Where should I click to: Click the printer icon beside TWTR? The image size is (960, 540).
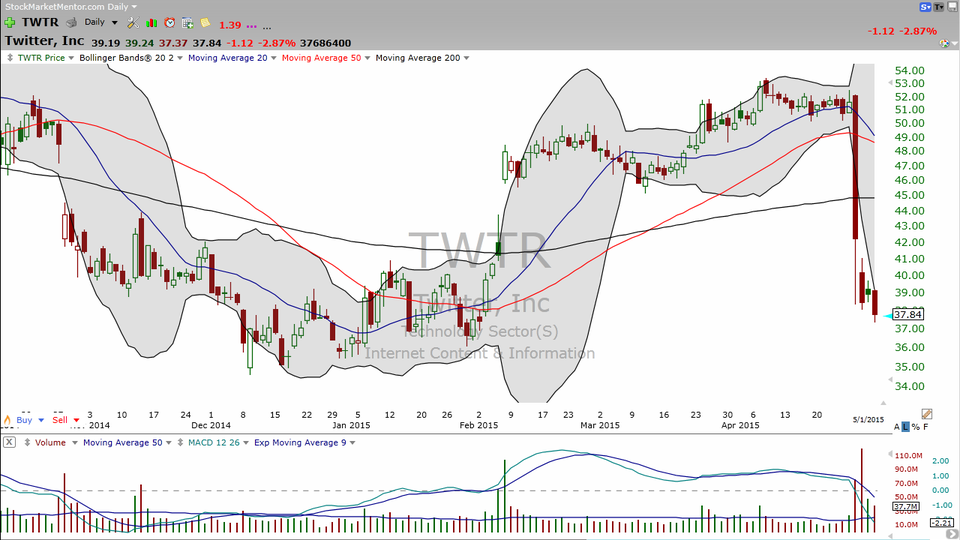click(x=72, y=23)
